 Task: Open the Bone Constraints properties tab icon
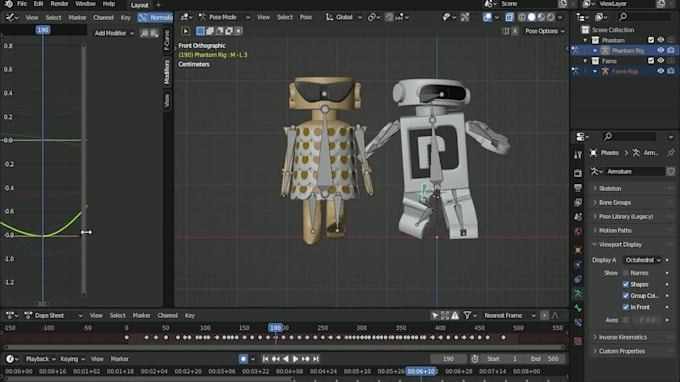click(578, 323)
